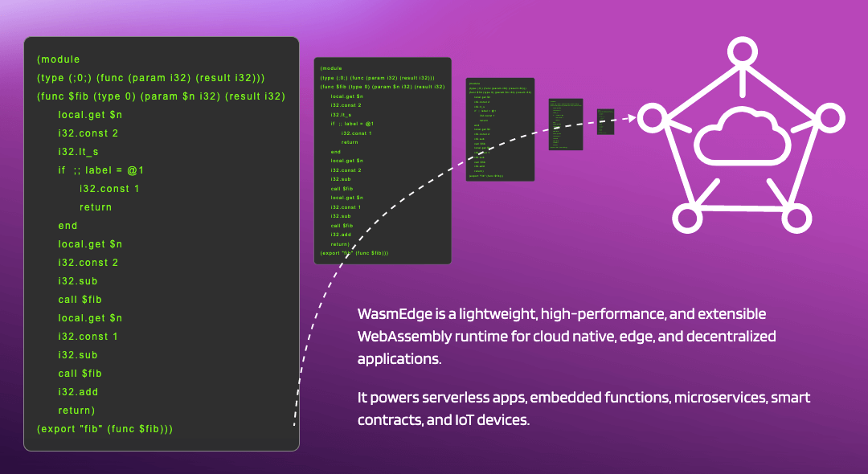Click the left node circle of the pentagon network
This screenshot has width=868, height=474.
click(653, 118)
